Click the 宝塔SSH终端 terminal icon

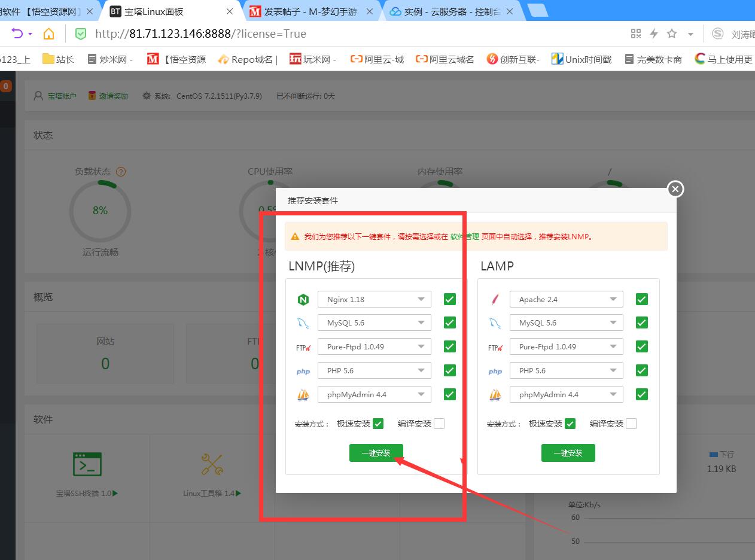[x=87, y=464]
